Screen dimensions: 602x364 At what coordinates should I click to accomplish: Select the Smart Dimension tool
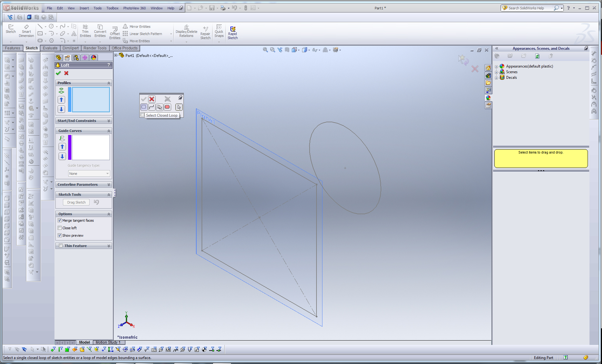(26, 31)
